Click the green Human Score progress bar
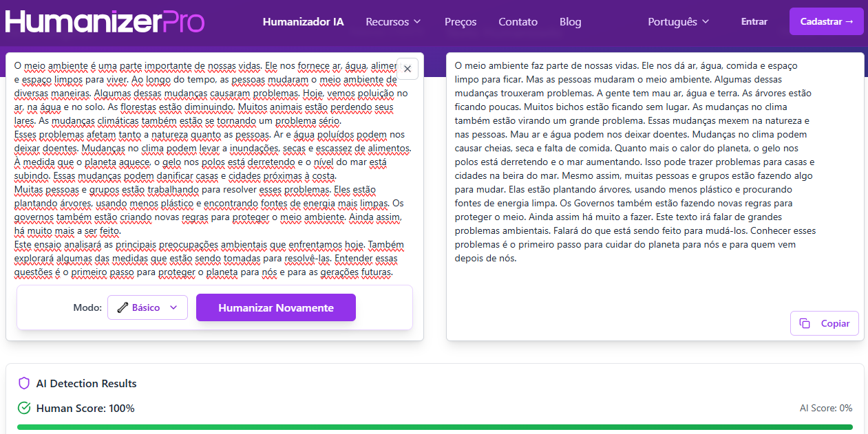The height and width of the screenshot is (434, 868). (434, 427)
